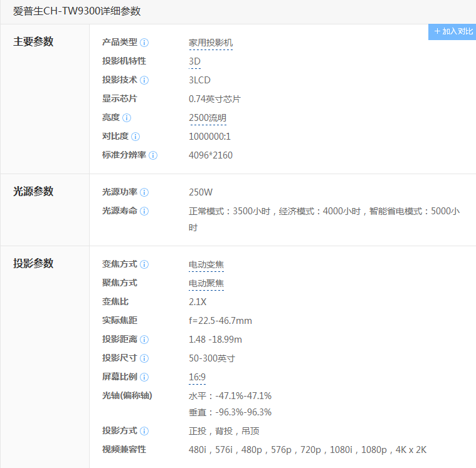Open the 2500流明 brightness link
Screen dimensions: 476x468
point(208,118)
